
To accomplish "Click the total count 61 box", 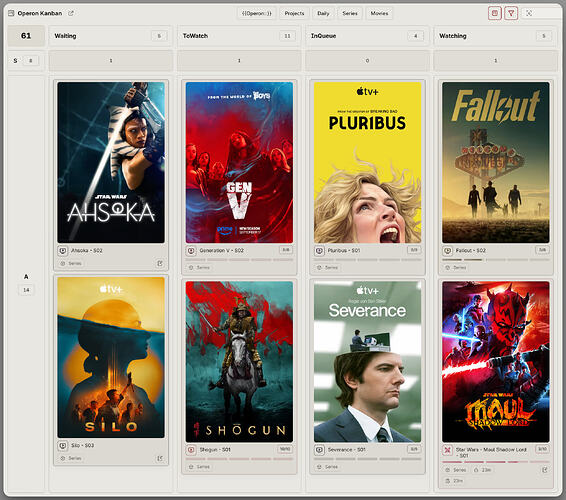I will tap(26, 36).
